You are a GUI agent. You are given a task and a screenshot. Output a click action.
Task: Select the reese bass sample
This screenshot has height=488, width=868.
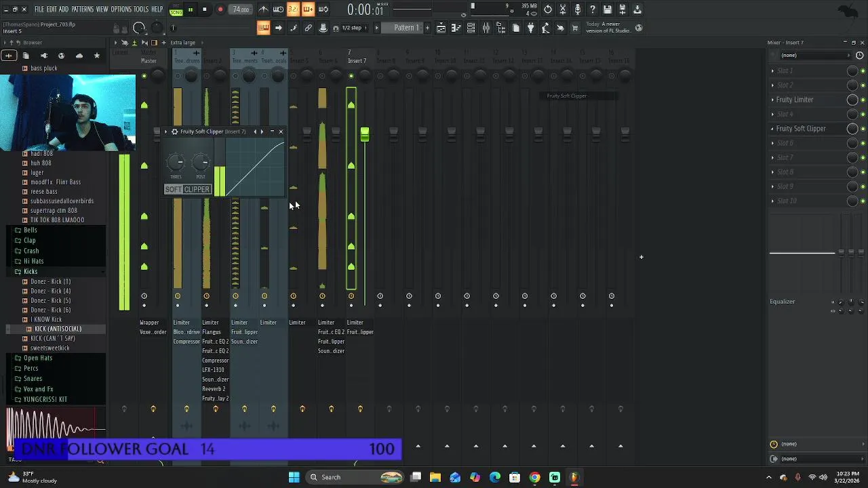coord(43,192)
